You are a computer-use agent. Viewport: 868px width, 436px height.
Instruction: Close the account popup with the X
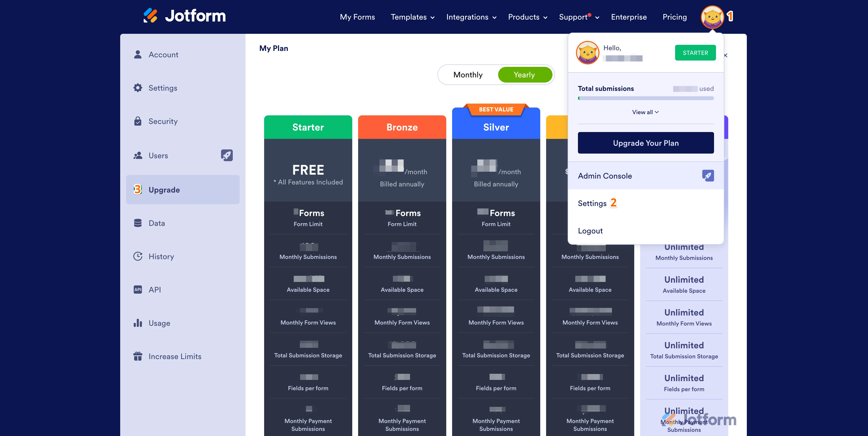click(x=726, y=55)
